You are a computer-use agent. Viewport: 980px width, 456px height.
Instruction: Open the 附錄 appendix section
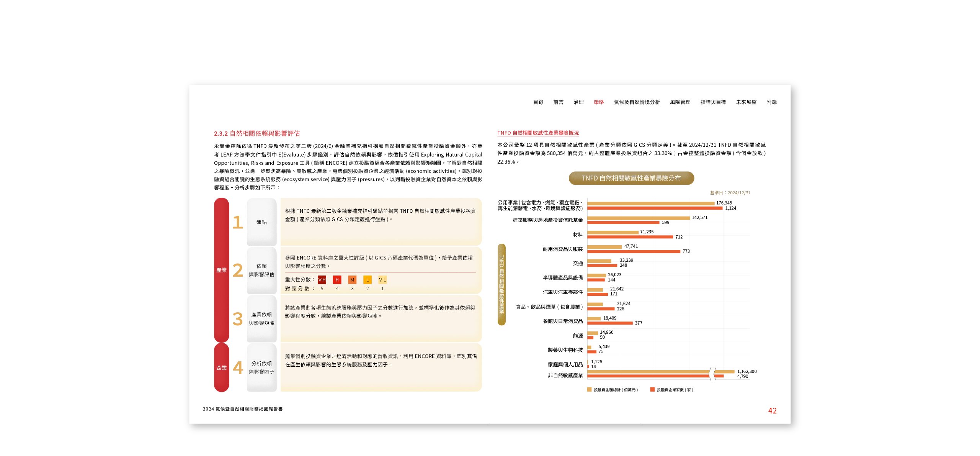[x=773, y=102]
